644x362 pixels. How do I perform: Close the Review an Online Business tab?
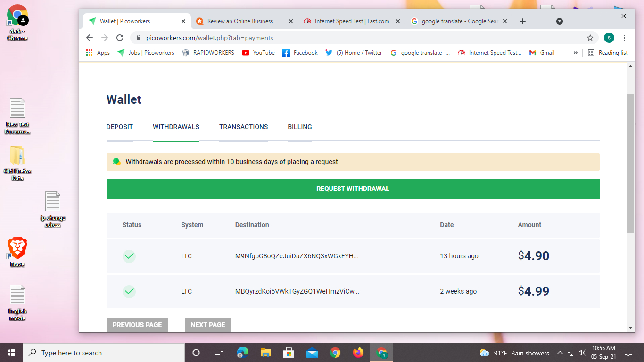pyautogui.click(x=291, y=21)
